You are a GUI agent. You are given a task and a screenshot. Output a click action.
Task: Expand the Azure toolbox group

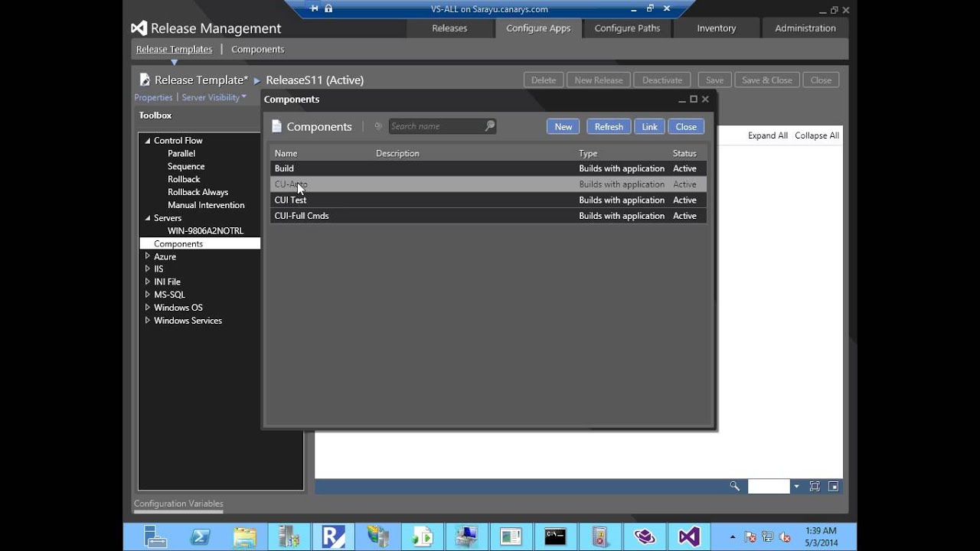(148, 256)
